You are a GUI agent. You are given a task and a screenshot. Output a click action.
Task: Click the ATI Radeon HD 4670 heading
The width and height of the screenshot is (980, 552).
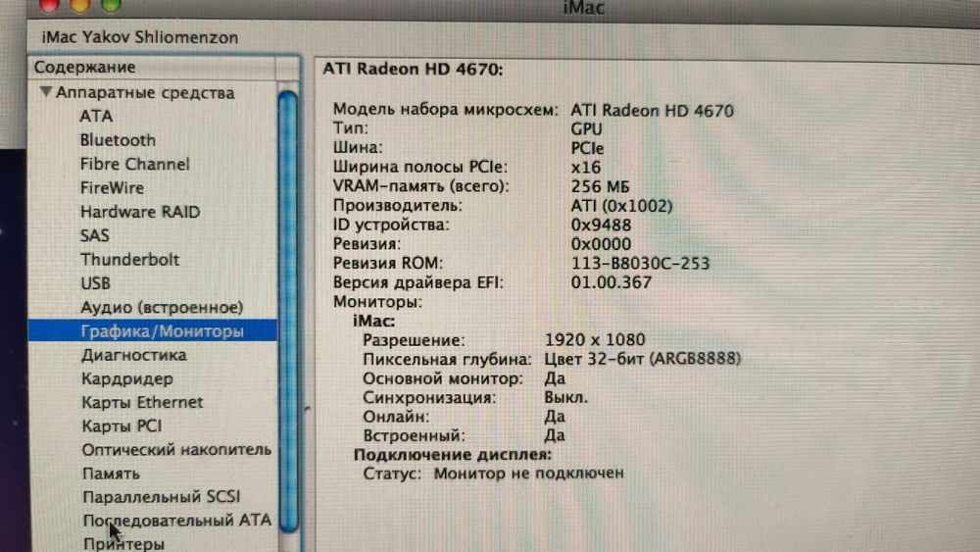413,69
